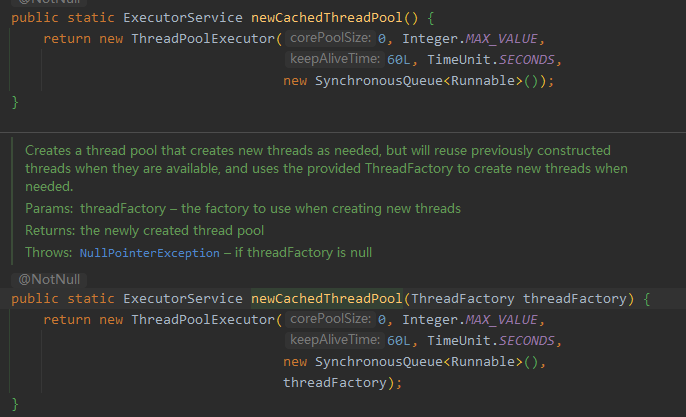Click the highlighted newCachedThreadPool method name with ThreadFactory parameter
The width and height of the screenshot is (686, 417).
(x=326, y=298)
